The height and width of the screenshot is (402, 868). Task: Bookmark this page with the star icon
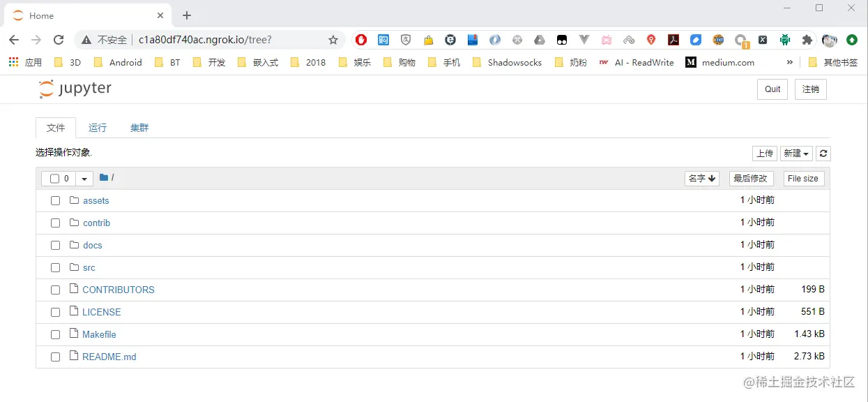[333, 40]
